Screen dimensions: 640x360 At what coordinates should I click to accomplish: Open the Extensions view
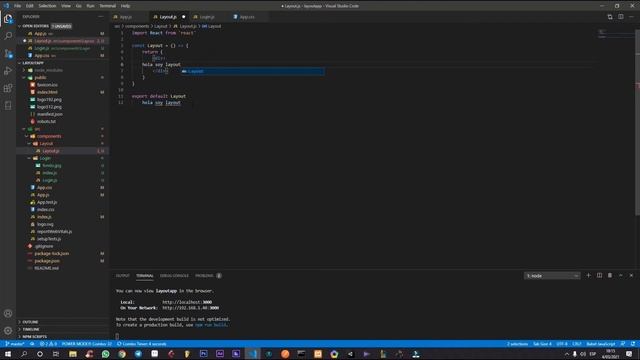coord(8,88)
